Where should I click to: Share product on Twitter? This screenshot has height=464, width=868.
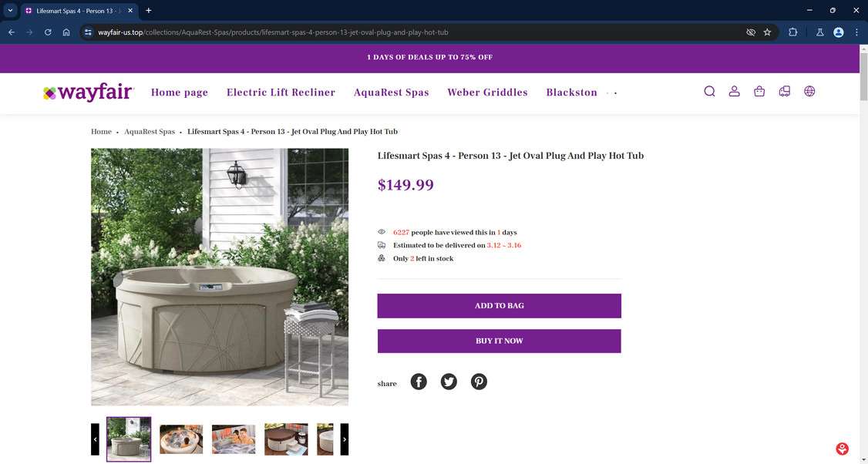point(449,382)
